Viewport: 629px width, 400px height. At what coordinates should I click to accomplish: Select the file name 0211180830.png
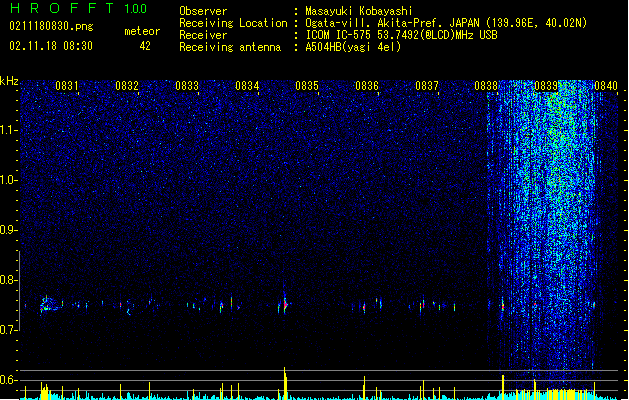(51, 26)
